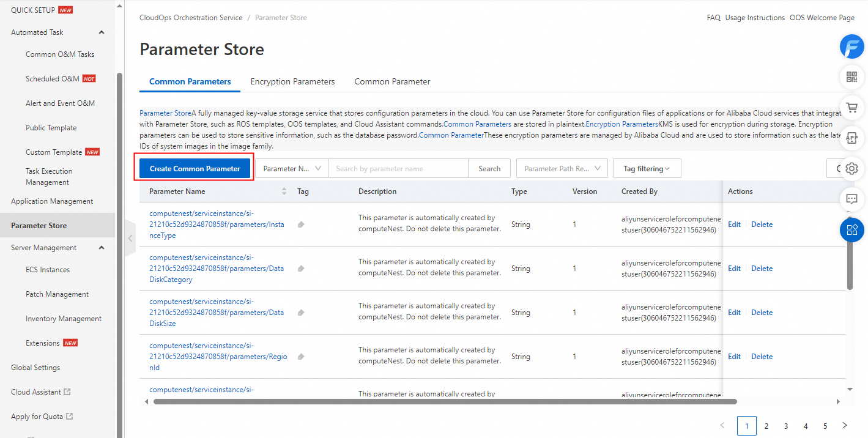Viewport: 868px width, 438px height.
Task: Collapse the left sidebar with arrow handle
Action: pos(130,239)
